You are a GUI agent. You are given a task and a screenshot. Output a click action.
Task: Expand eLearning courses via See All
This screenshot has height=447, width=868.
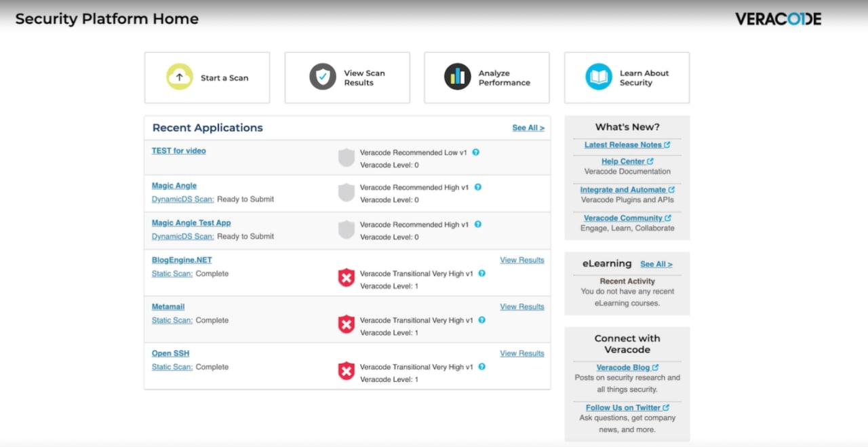point(656,265)
